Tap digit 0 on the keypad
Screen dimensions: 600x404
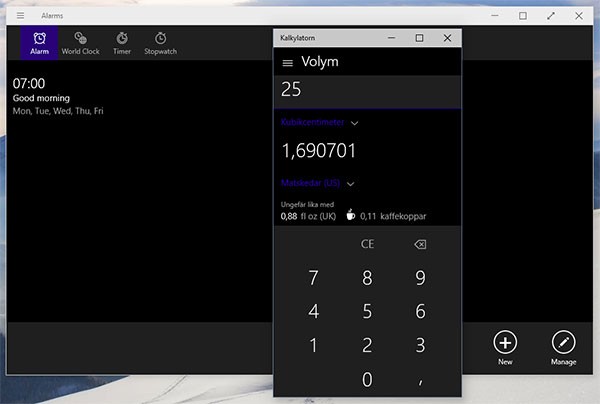367,380
